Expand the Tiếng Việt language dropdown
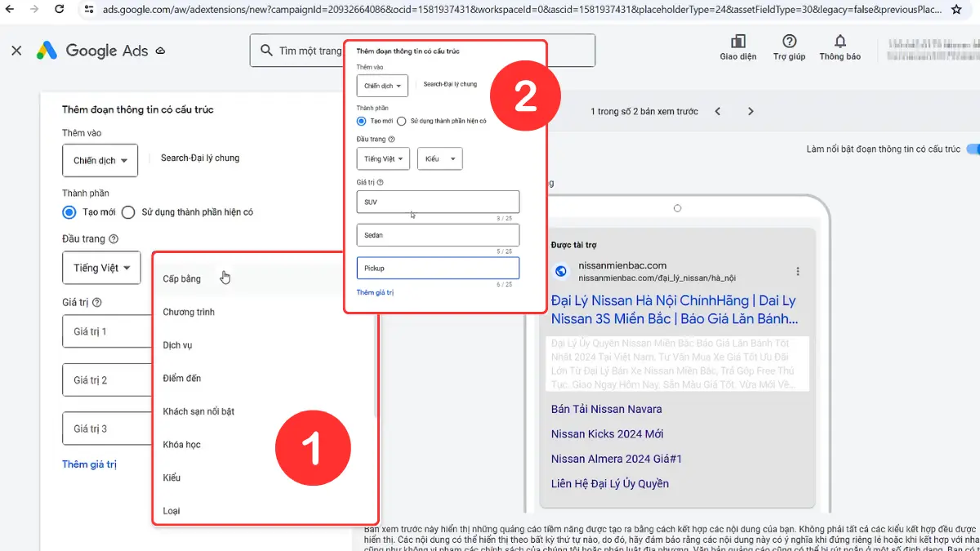The image size is (980, 551). point(101,268)
